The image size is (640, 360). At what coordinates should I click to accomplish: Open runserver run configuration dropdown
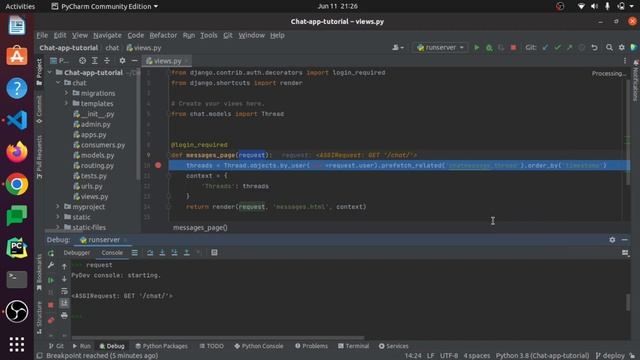click(440, 48)
